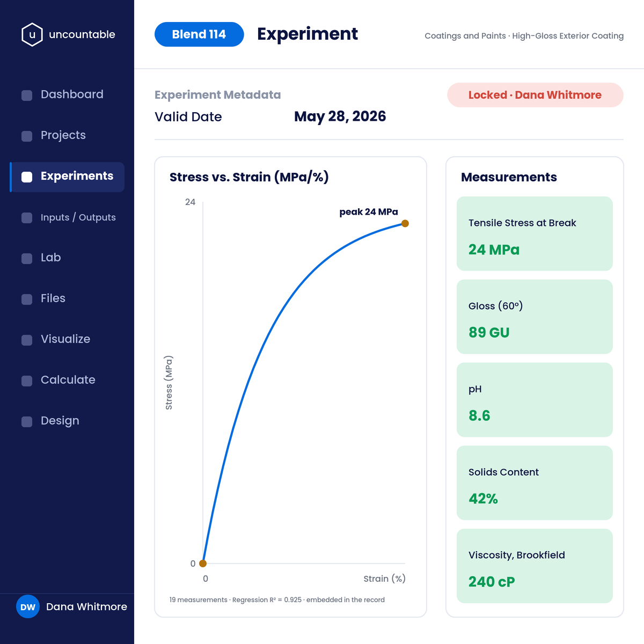Click the Strain (%) axis label
The width and height of the screenshot is (644, 644).
tap(384, 579)
